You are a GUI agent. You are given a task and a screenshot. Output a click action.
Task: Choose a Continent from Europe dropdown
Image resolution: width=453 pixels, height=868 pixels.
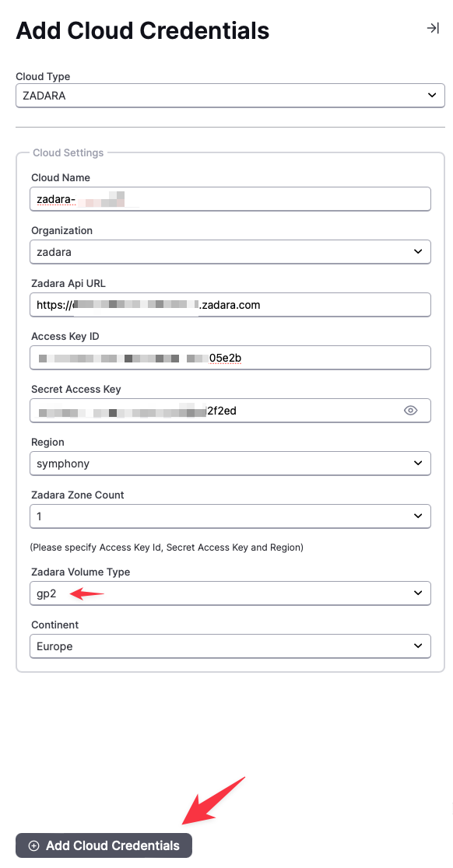click(x=230, y=646)
